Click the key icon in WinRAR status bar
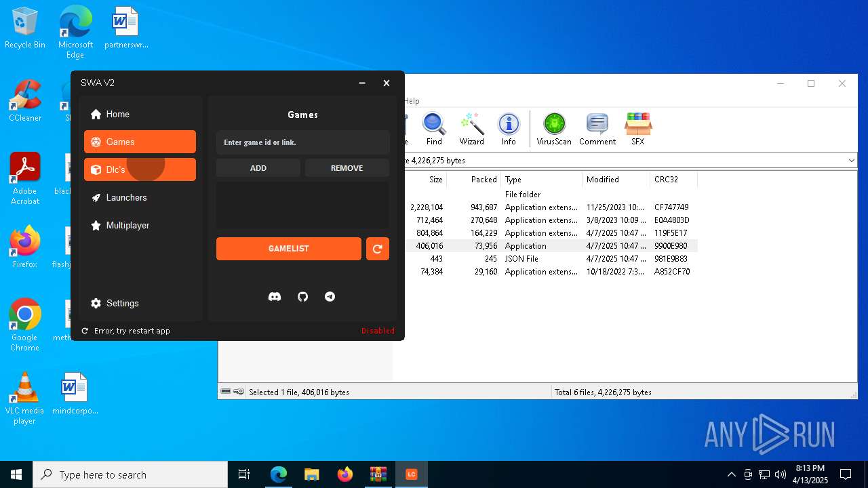This screenshot has height=488, width=868. (x=239, y=392)
